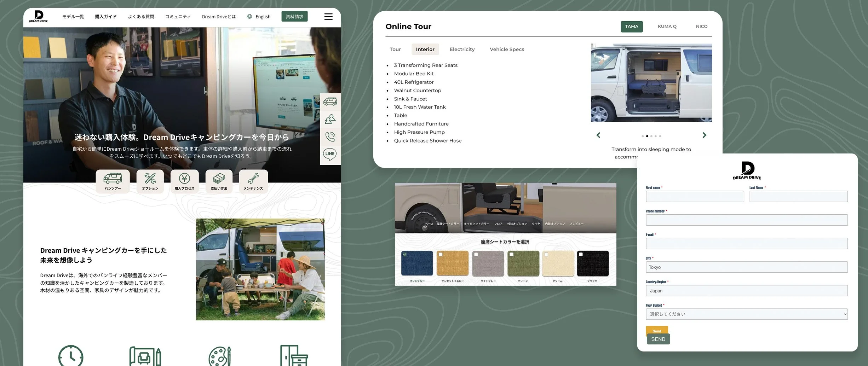Open the Tour tab in Online Tour
868x366 pixels.
395,49
